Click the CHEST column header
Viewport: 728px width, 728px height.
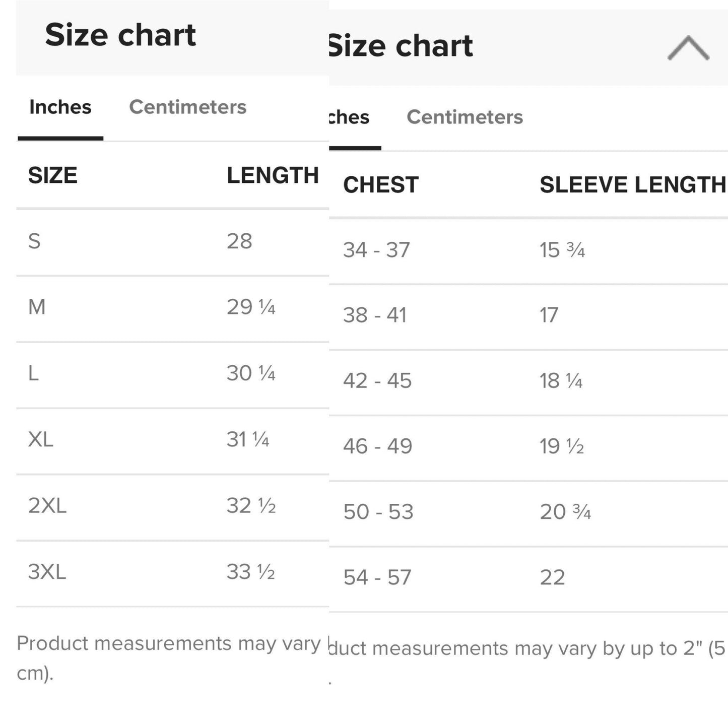point(381,184)
